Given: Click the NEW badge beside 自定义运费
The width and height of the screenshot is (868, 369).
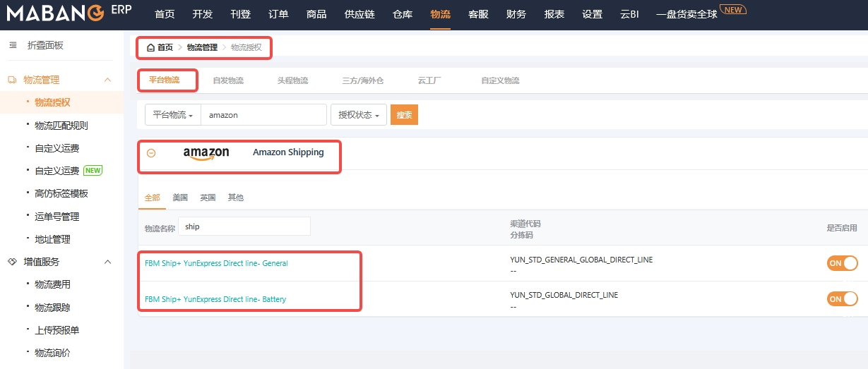Looking at the screenshot, I should coord(93,170).
